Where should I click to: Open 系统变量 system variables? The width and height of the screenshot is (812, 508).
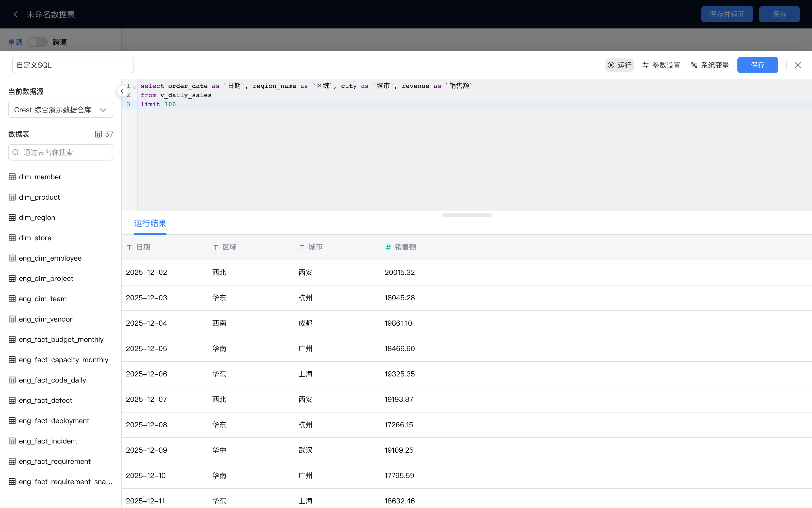pos(710,65)
